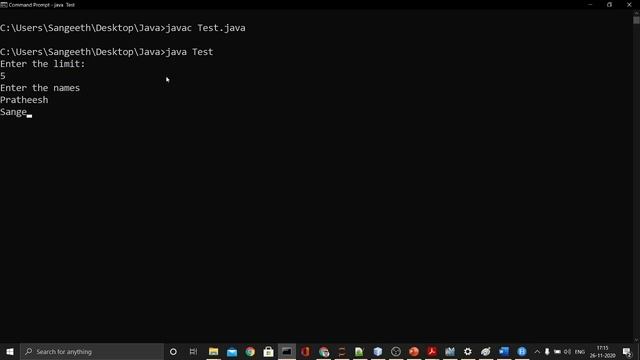Click the 'java Test' command text
The height and width of the screenshot is (360, 640).
coord(189,52)
